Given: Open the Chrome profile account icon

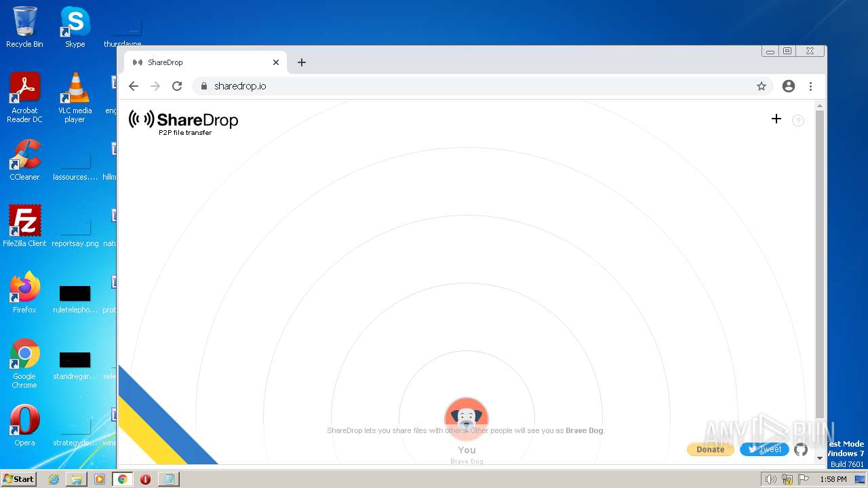Looking at the screenshot, I should point(788,86).
